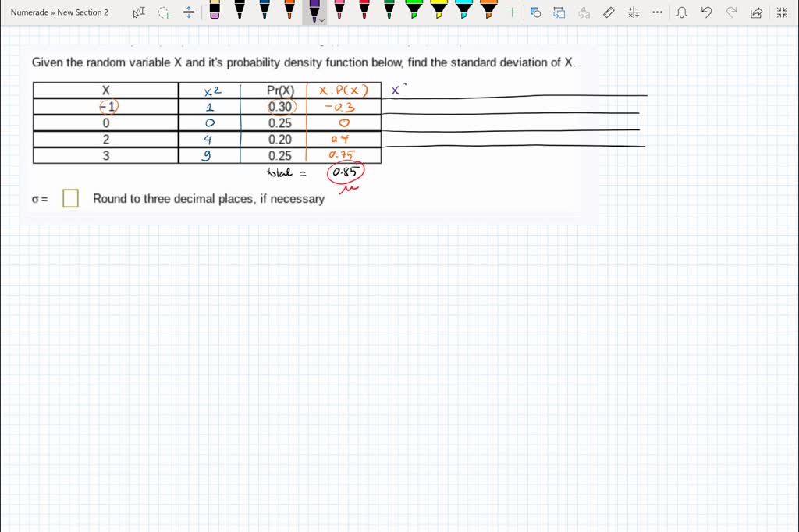Select the green highlighter swatch
Image resolution: width=799 pixels, height=532 pixels.
414,12
